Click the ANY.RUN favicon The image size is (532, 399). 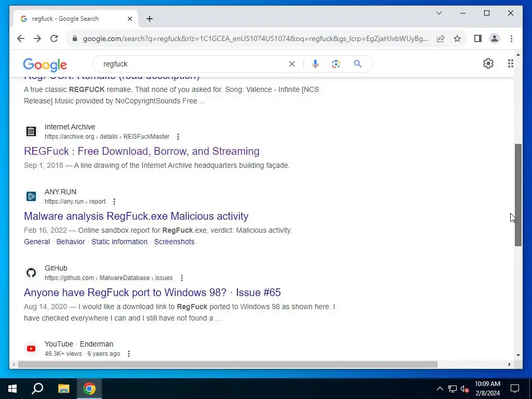31,196
